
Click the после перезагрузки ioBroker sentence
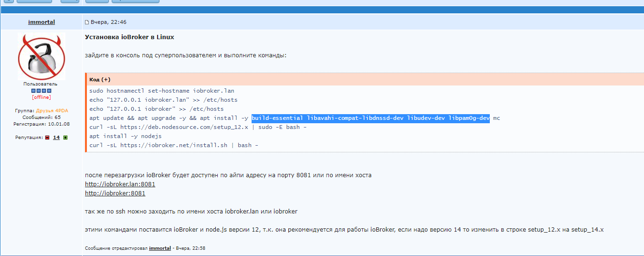coord(228,175)
